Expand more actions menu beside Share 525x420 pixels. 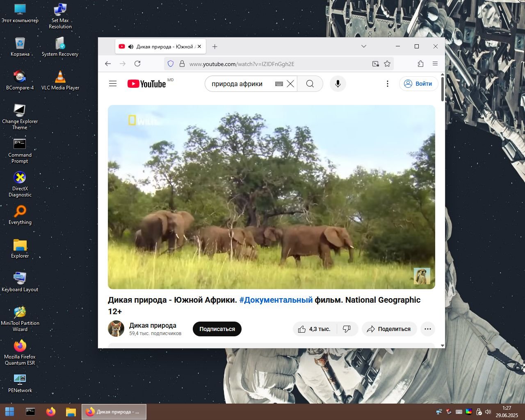pos(427,329)
